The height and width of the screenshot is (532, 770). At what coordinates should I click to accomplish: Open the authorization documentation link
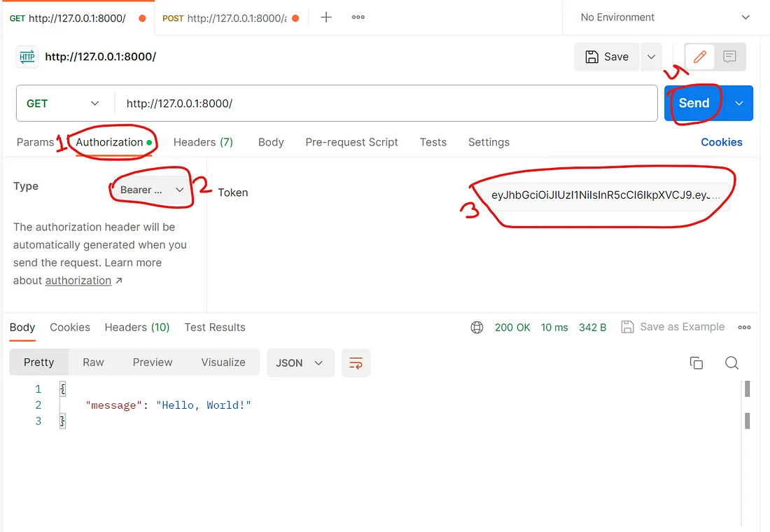(78, 280)
